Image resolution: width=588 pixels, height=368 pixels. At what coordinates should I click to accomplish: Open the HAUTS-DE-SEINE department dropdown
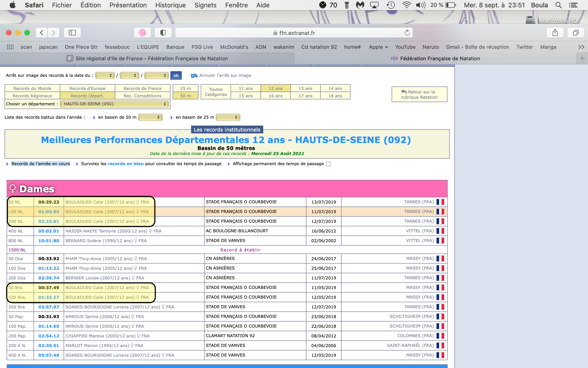(114, 104)
